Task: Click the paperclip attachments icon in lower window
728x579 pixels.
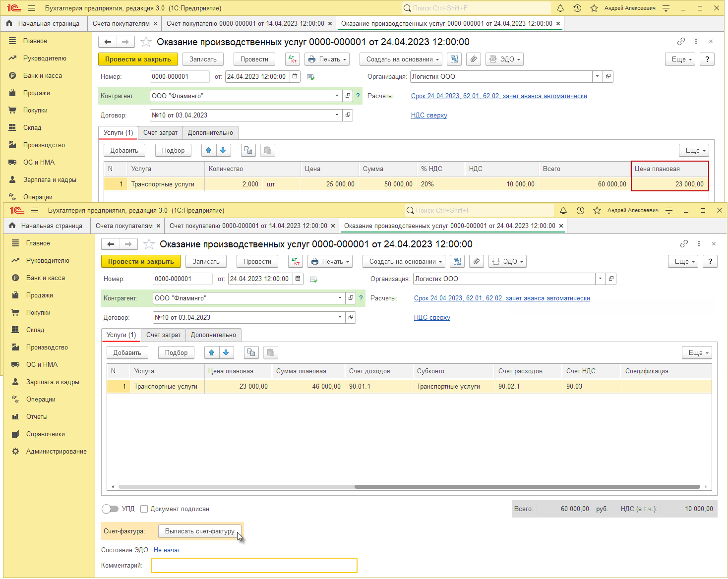Action: (x=477, y=261)
